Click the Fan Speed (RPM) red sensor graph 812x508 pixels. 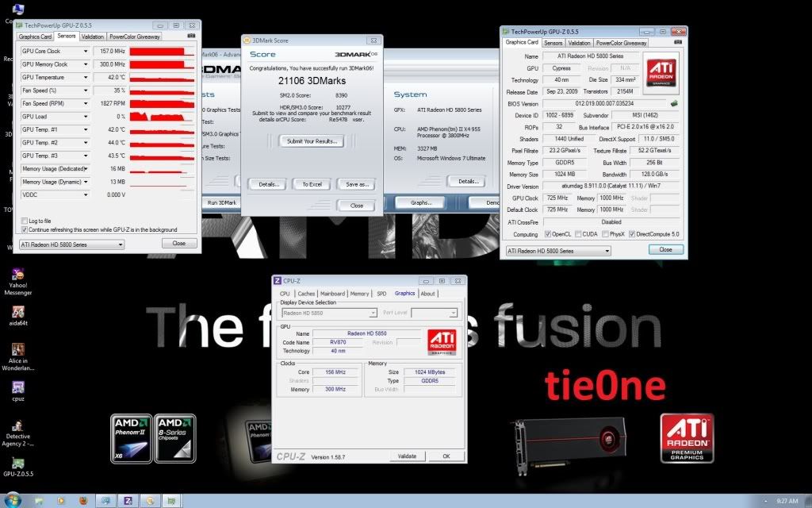pos(162,103)
